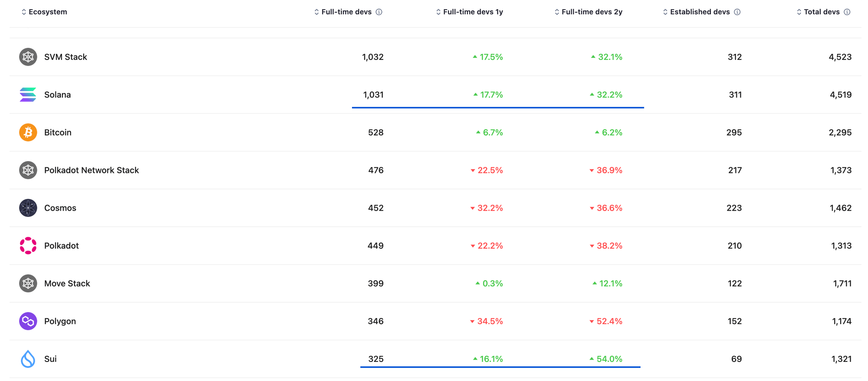Click the Full-time devs 2y header label

point(592,12)
